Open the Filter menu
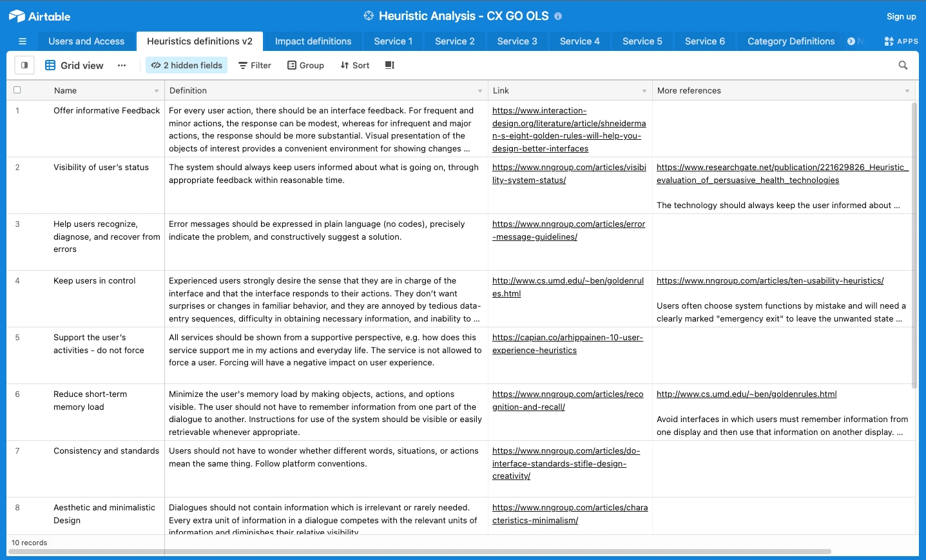 coord(255,65)
